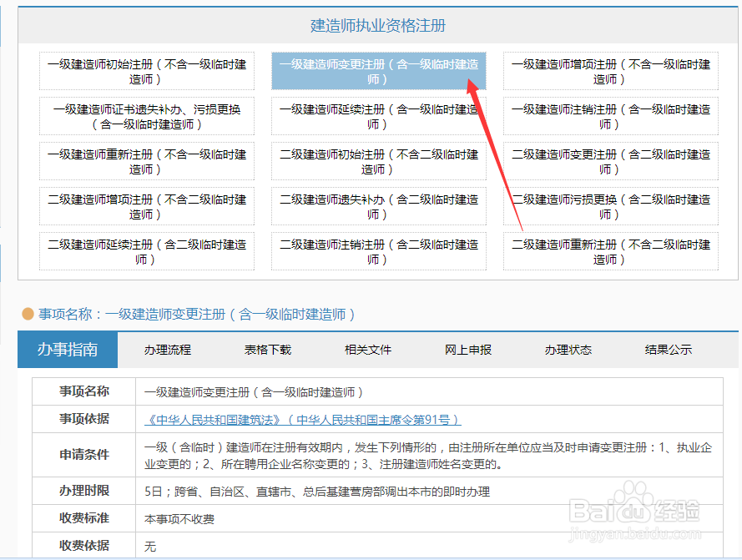Screen dimensions: 742x560
Task: 选择二级建造师变更注册事项
Action: [x=609, y=160]
